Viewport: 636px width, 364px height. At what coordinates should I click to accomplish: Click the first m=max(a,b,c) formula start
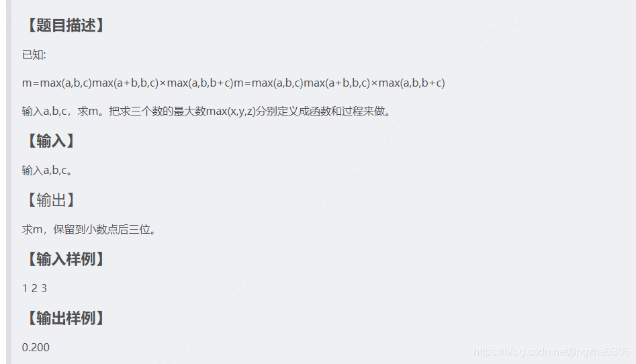pos(57,83)
